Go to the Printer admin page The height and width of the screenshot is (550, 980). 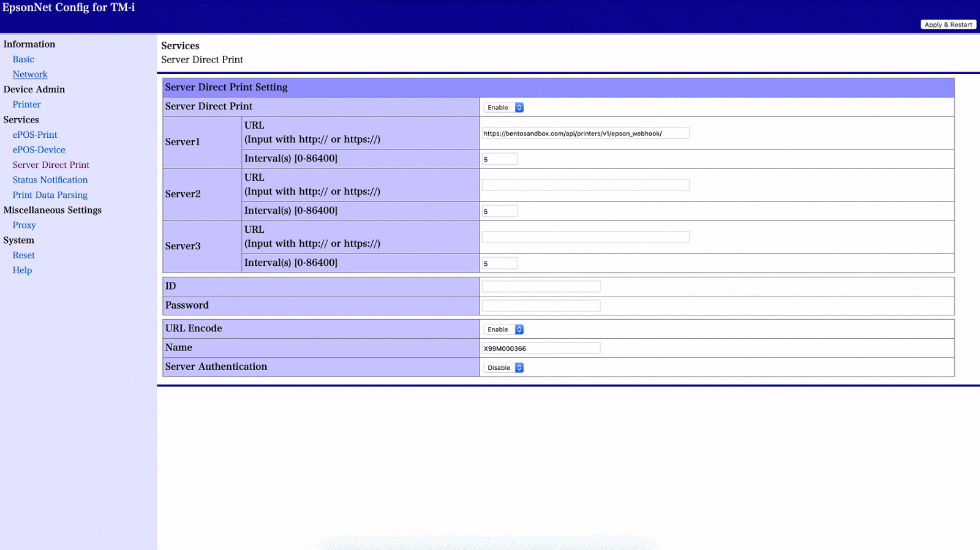pyautogui.click(x=27, y=105)
